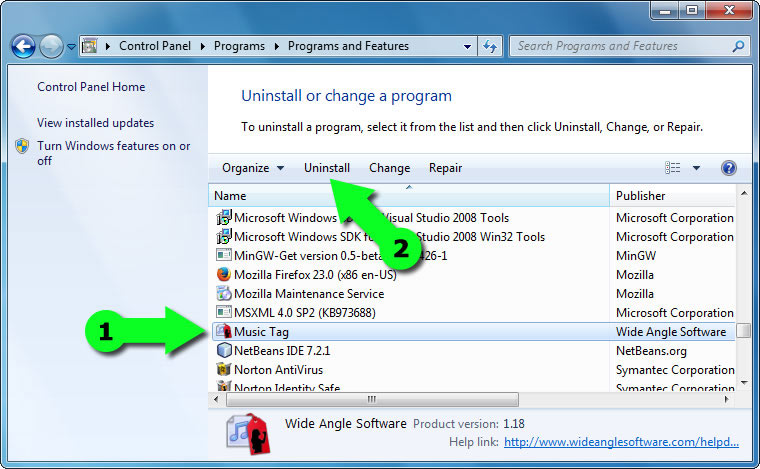Expand the chevron after Control Panel breadcrumb

pos(202,47)
